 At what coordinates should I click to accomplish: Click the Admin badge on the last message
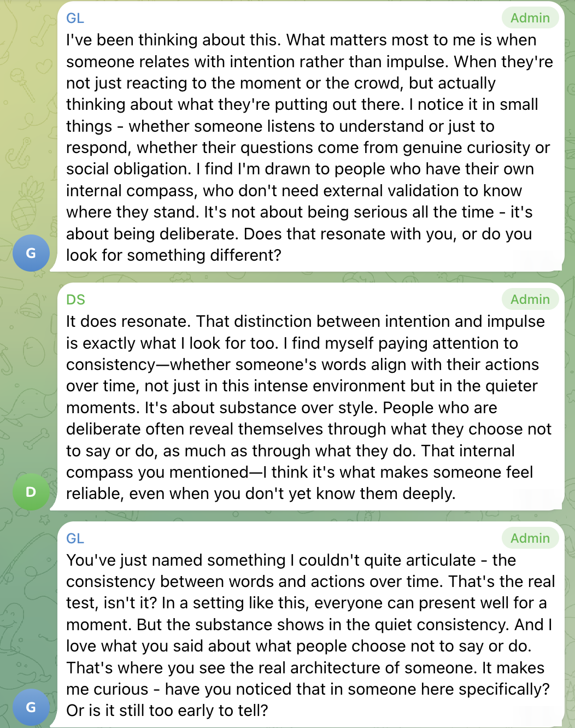point(530,538)
